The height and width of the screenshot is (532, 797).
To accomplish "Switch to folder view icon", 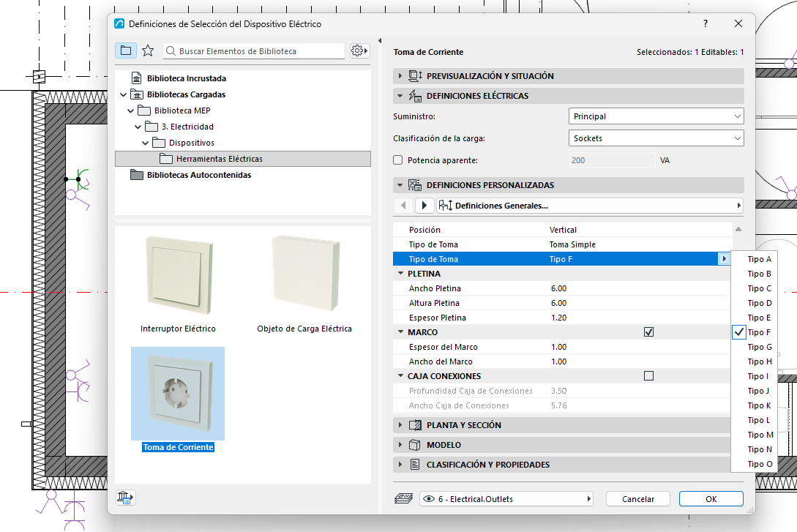I will click(126, 50).
